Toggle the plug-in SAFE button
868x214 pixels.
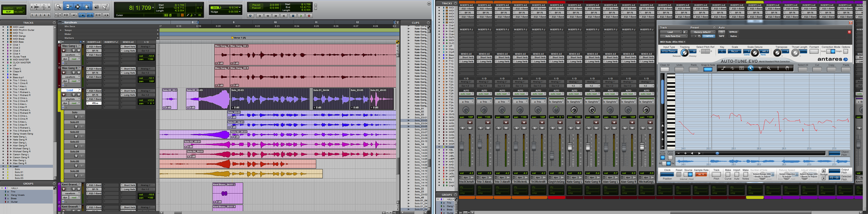point(722,36)
